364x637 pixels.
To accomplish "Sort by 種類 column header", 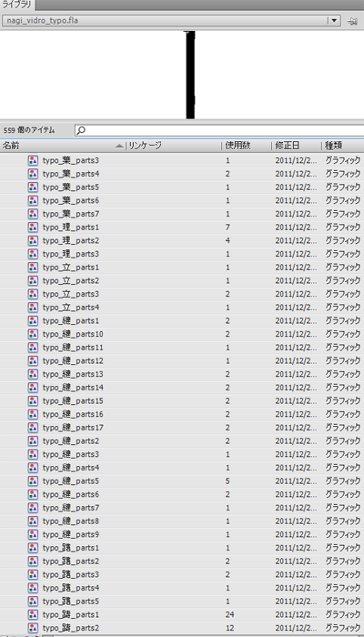I will pyautogui.click(x=333, y=146).
